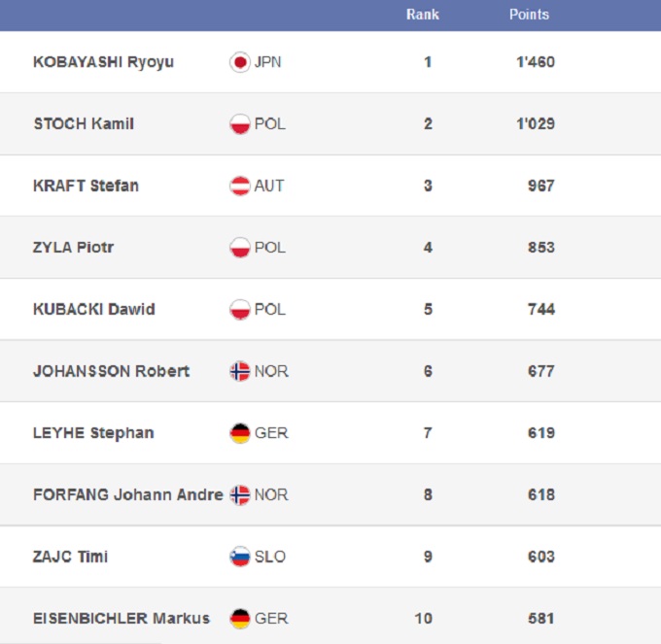
Task: Click Slovenia flag beside Zajc Timi
Action: [x=239, y=557]
